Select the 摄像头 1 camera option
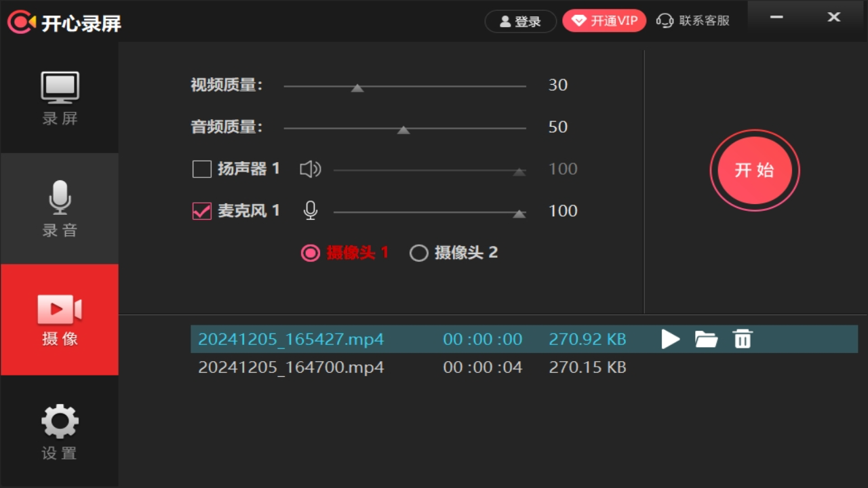This screenshot has width=868, height=488. point(310,253)
